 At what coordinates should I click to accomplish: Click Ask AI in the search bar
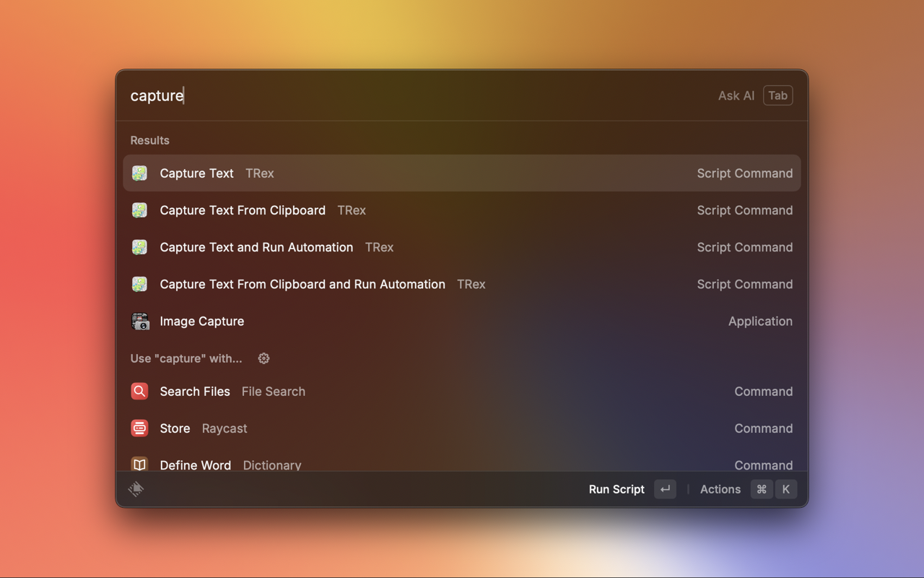click(736, 95)
